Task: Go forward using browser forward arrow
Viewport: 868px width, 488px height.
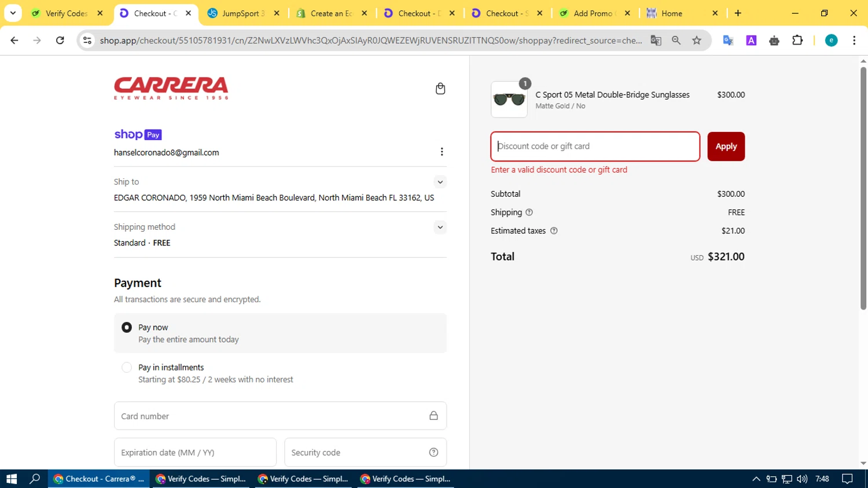Action: tap(37, 40)
